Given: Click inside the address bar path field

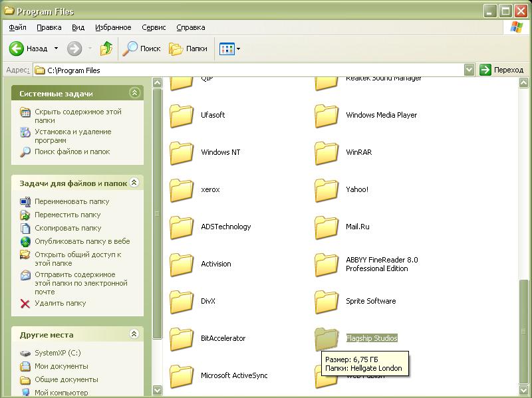Looking at the screenshot, I should pos(253,70).
